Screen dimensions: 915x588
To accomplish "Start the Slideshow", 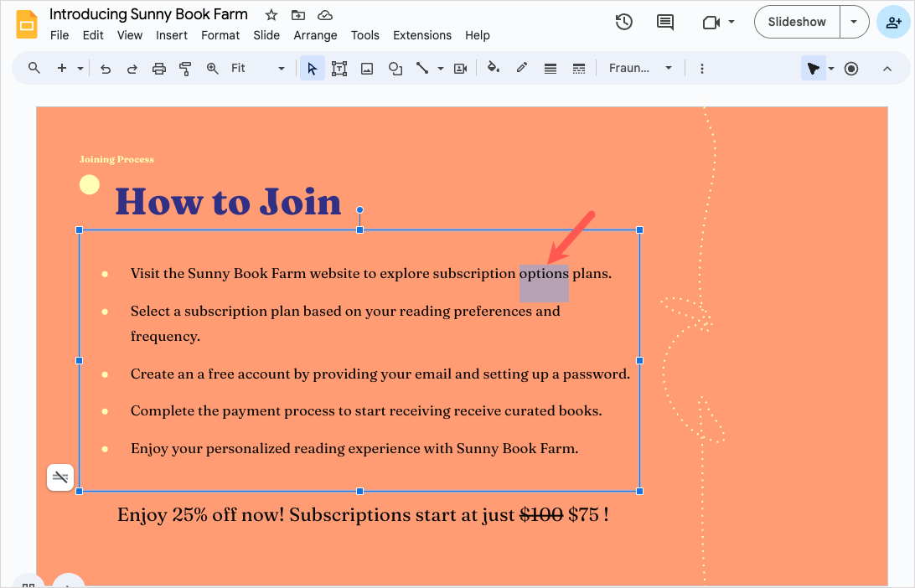I will point(797,22).
